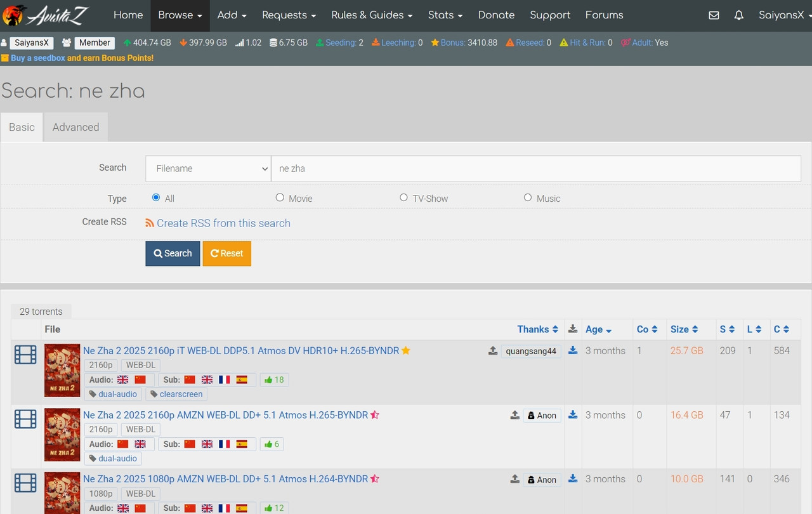Download the Ne Zha 2 2160p AMZN torrent
Viewport: 812px width, 514px height.
tap(573, 414)
